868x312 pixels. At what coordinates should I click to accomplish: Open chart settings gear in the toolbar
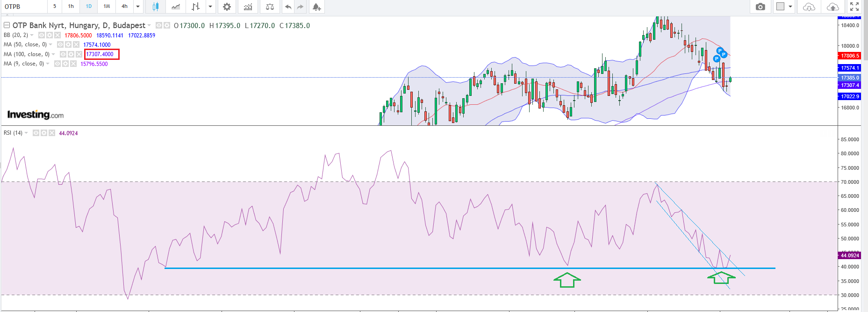227,7
